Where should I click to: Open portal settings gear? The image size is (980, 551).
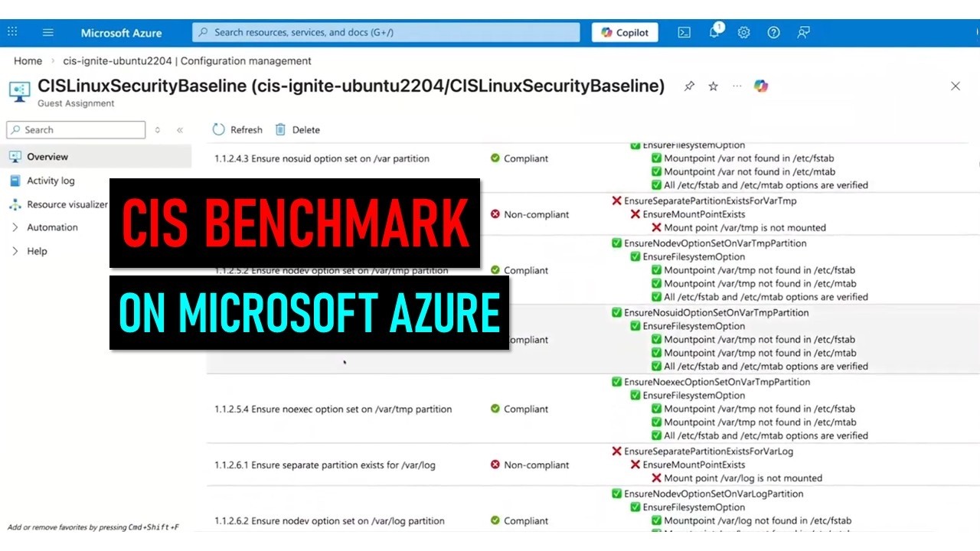click(743, 32)
